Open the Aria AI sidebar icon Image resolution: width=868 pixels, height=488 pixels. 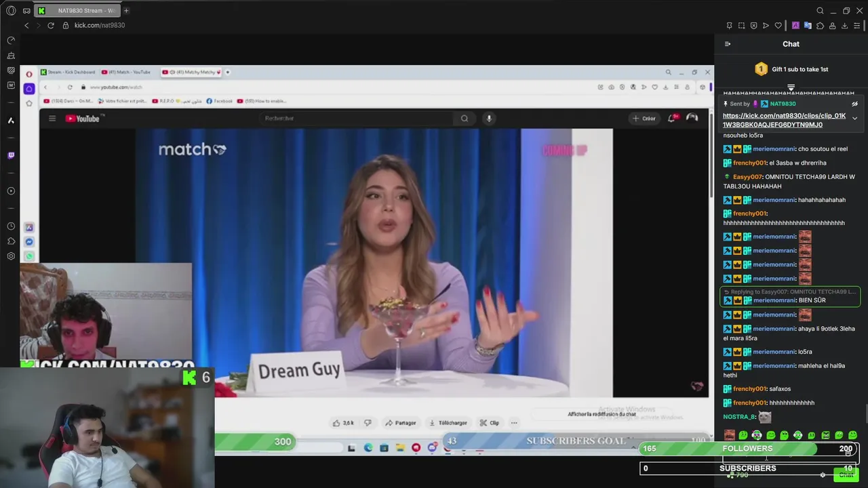point(11,121)
